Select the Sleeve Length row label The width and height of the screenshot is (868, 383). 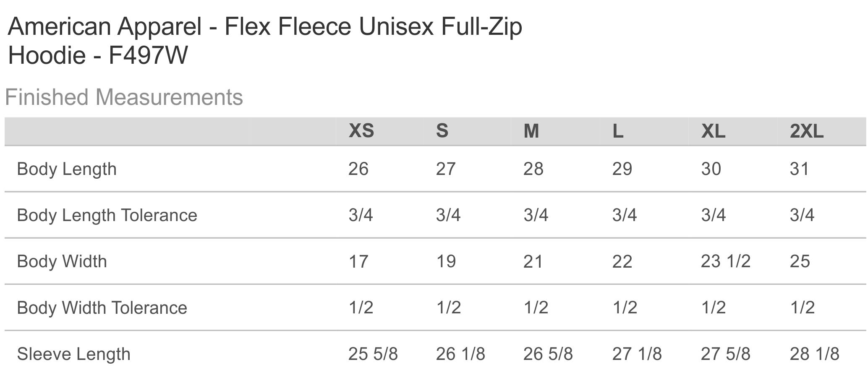click(73, 354)
